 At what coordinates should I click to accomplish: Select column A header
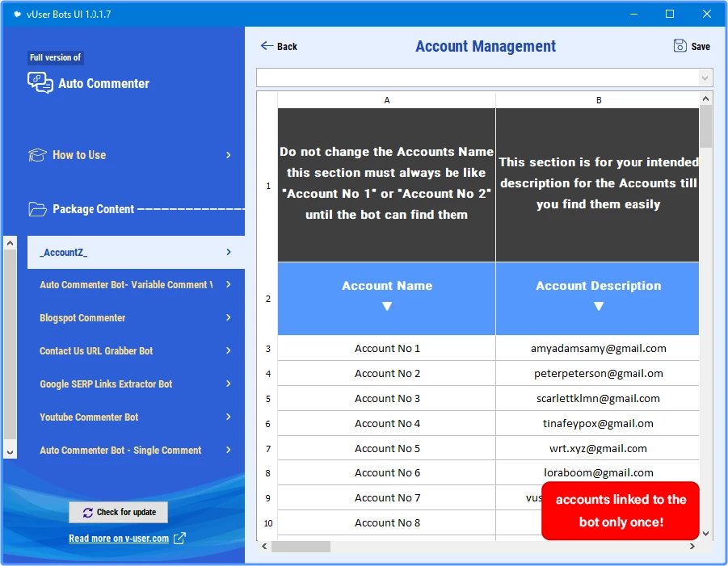pyautogui.click(x=387, y=100)
